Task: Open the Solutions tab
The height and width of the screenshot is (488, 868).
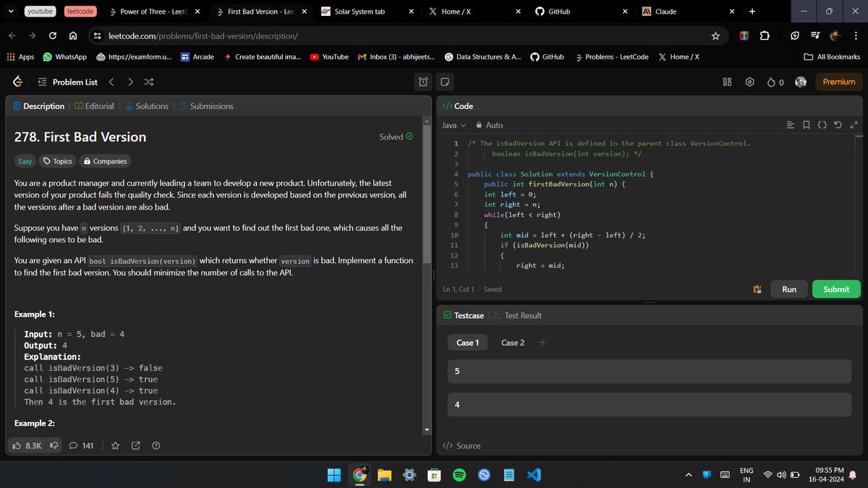Action: (147, 106)
